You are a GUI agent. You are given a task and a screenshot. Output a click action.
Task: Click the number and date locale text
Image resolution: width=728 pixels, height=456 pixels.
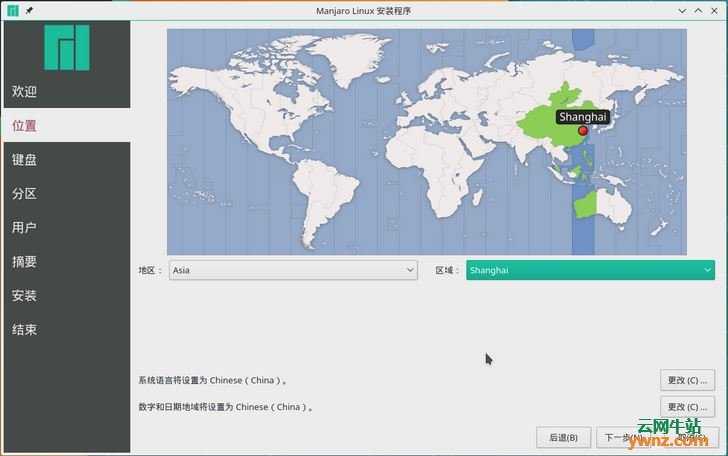[226, 407]
